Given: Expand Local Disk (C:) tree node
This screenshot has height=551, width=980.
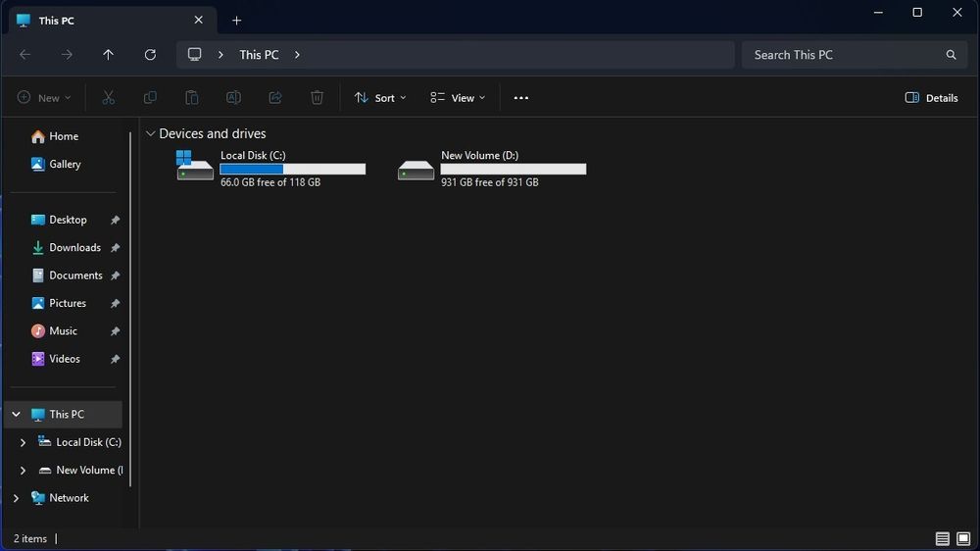Looking at the screenshot, I should tap(23, 442).
